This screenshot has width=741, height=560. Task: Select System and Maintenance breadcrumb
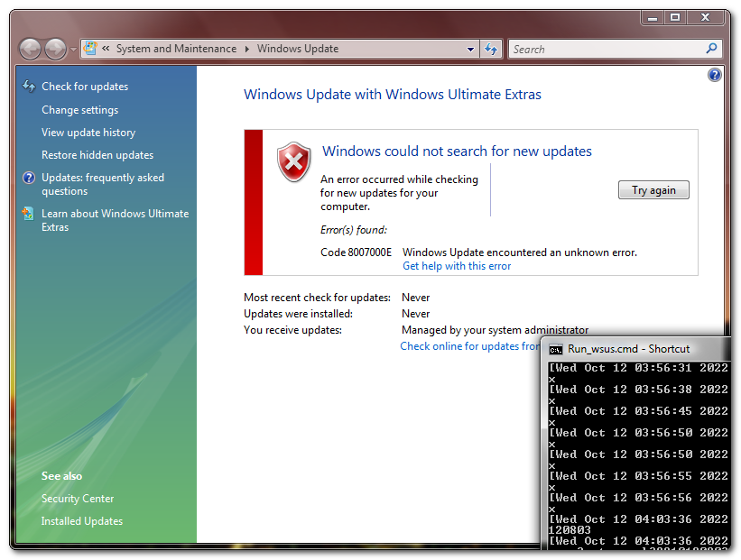(176, 49)
